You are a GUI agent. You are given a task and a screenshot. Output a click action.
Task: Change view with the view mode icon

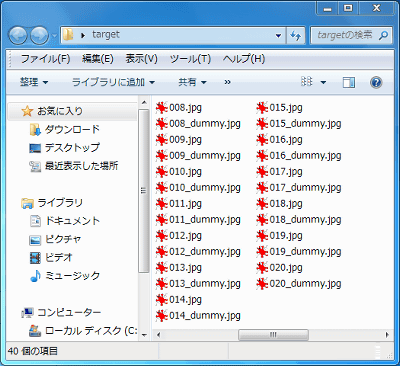(x=307, y=82)
